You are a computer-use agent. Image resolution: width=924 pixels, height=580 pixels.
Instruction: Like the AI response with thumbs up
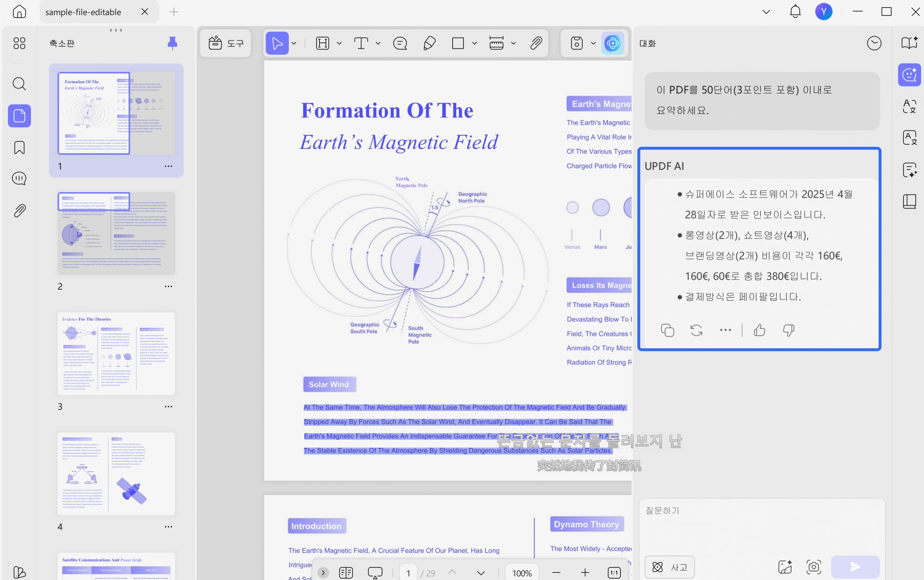(x=759, y=330)
